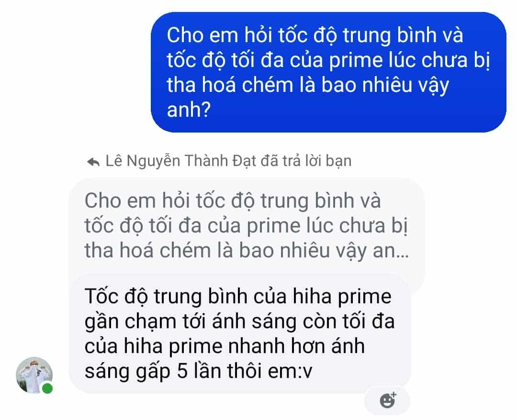Select the blue sent message bubble
Image resolution: width=517 pixels, height=420 pixels.
[x=328, y=72]
